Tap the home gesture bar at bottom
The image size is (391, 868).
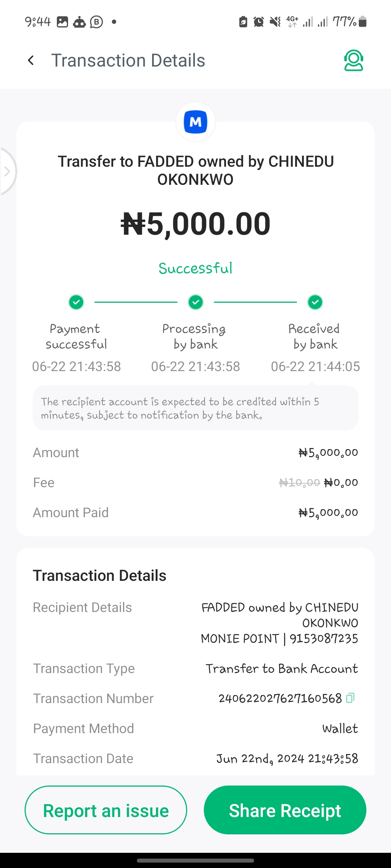pos(195,860)
